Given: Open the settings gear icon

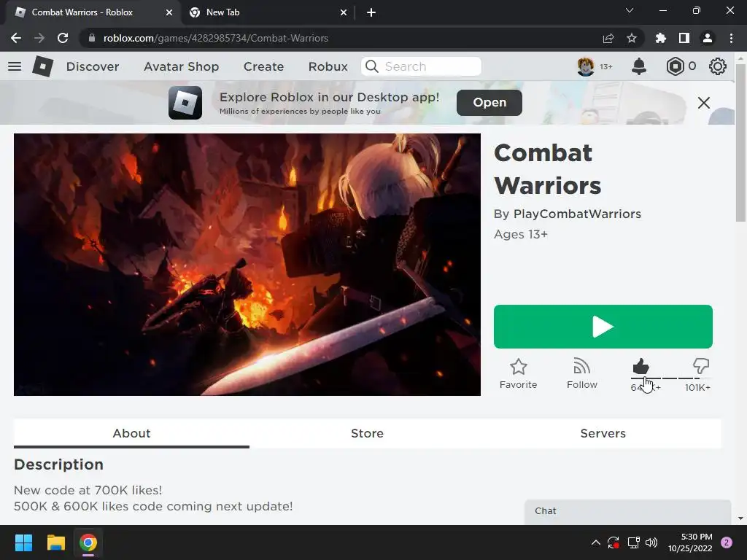Looking at the screenshot, I should point(718,66).
